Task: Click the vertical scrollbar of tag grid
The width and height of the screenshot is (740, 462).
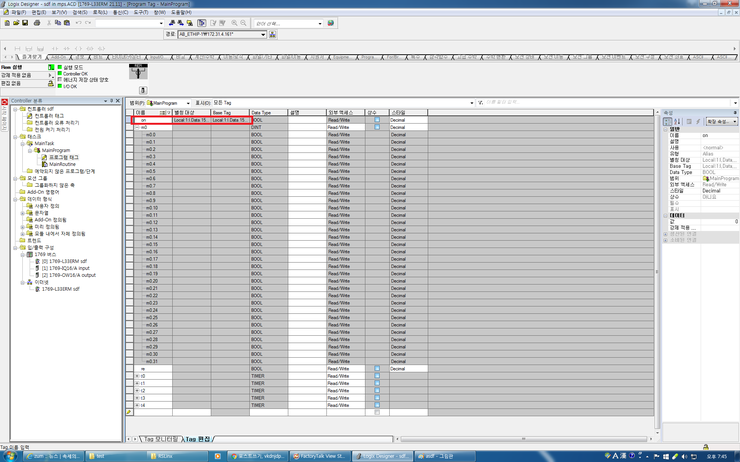Action: point(657,272)
